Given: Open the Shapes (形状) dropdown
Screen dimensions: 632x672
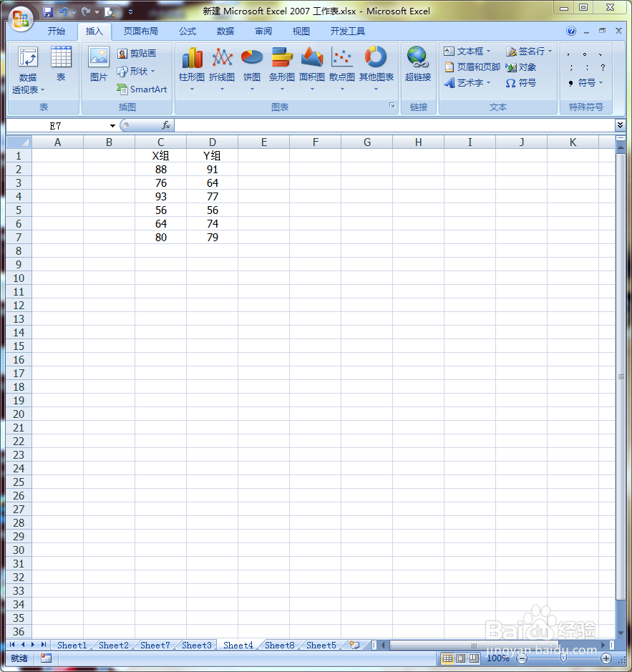Looking at the screenshot, I should [136, 71].
